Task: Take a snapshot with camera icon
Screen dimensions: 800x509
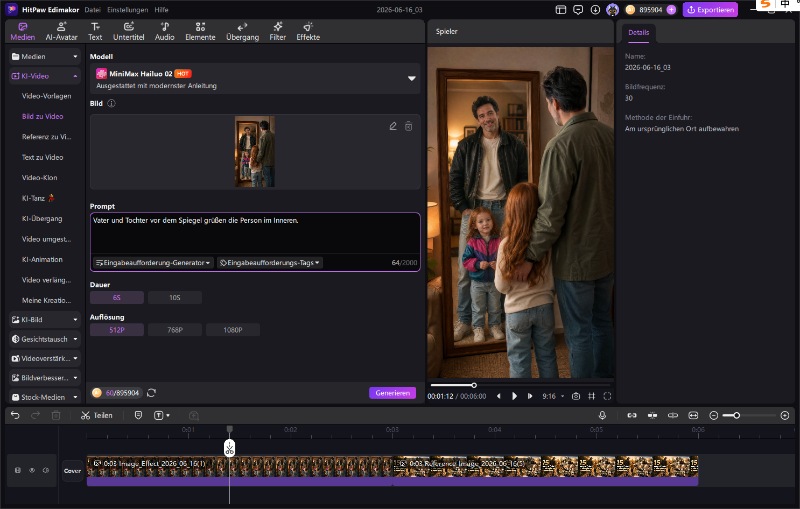Action: click(576, 396)
